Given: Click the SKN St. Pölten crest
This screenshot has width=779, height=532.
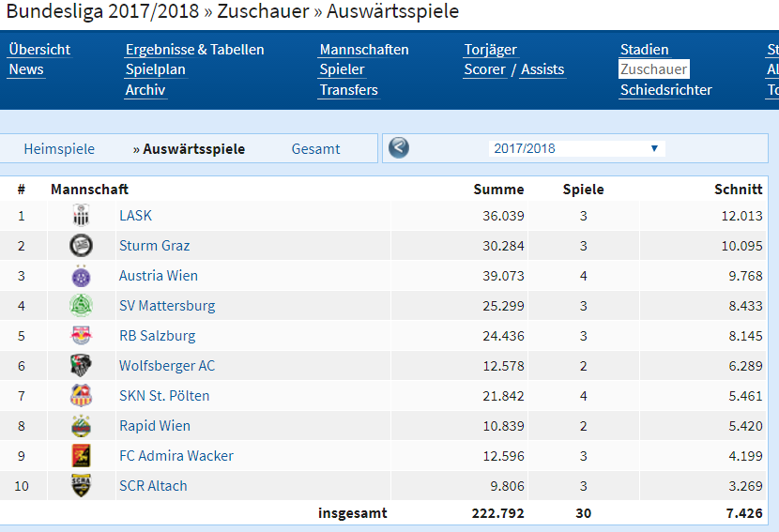Looking at the screenshot, I should pos(81,396).
